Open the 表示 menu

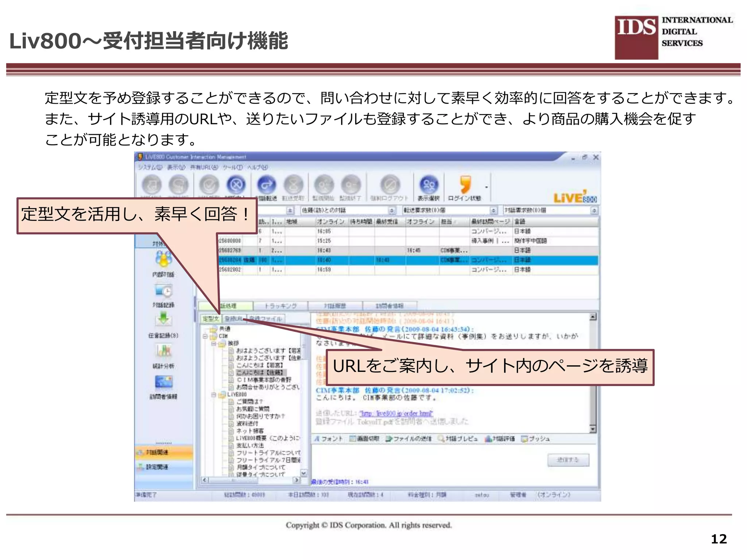tap(177, 167)
